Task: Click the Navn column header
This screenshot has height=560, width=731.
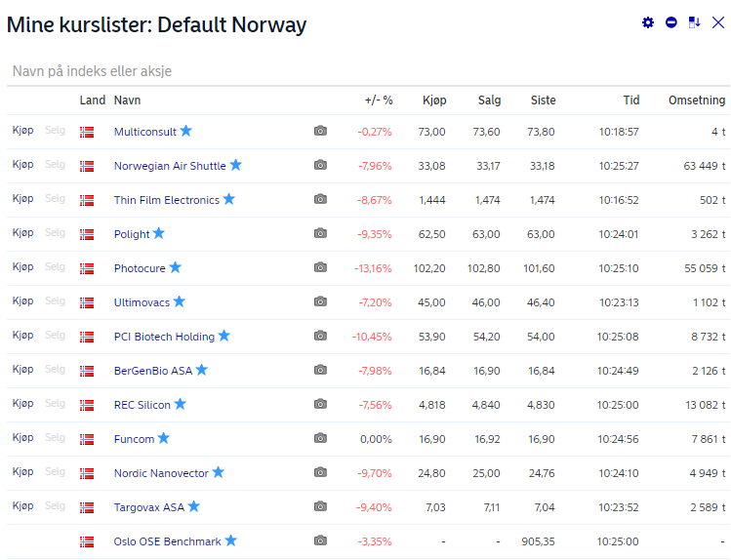Action: (x=127, y=100)
